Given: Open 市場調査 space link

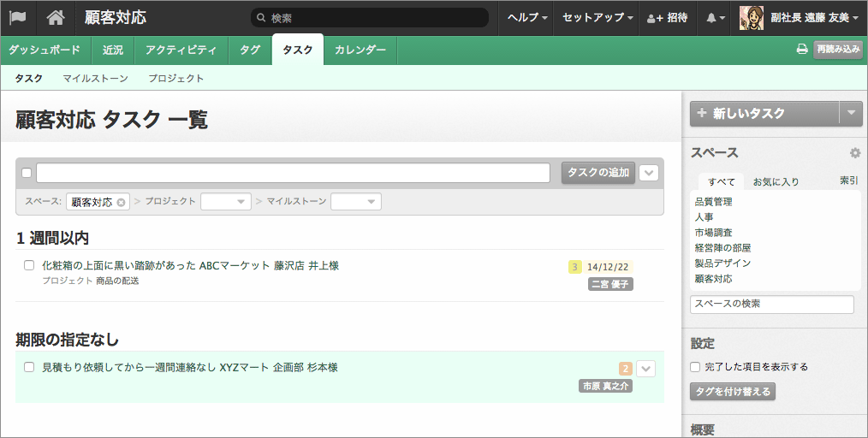Looking at the screenshot, I should [x=714, y=233].
